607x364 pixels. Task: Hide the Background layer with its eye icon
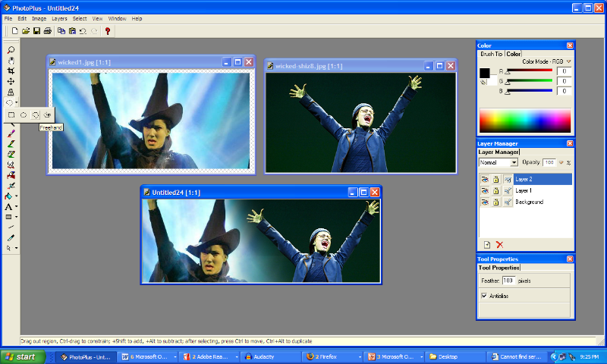tap(485, 202)
